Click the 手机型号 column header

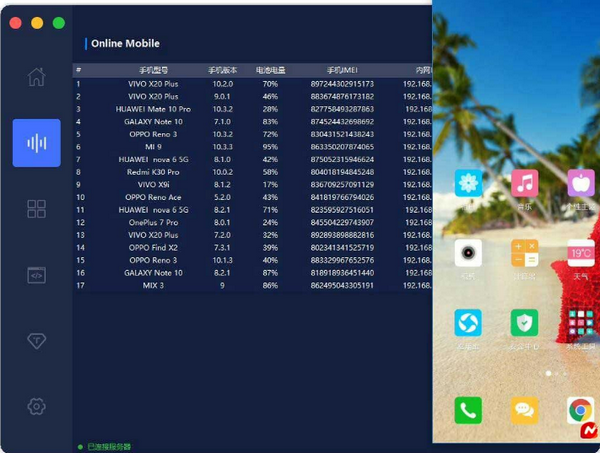(153, 70)
